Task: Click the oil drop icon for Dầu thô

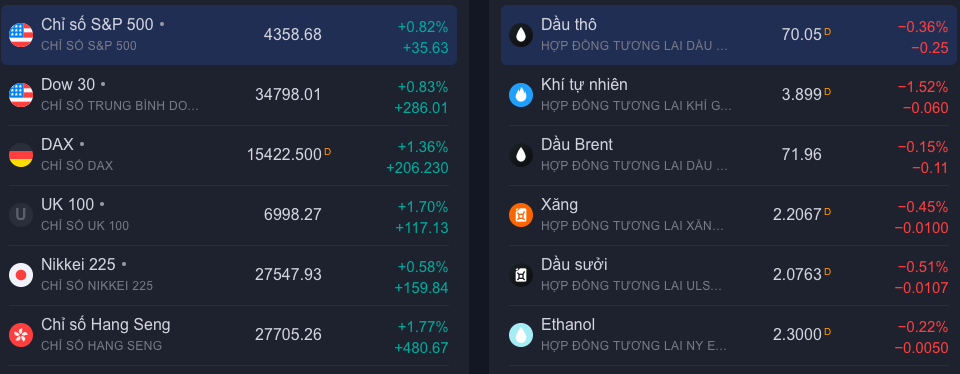Action: [521, 35]
